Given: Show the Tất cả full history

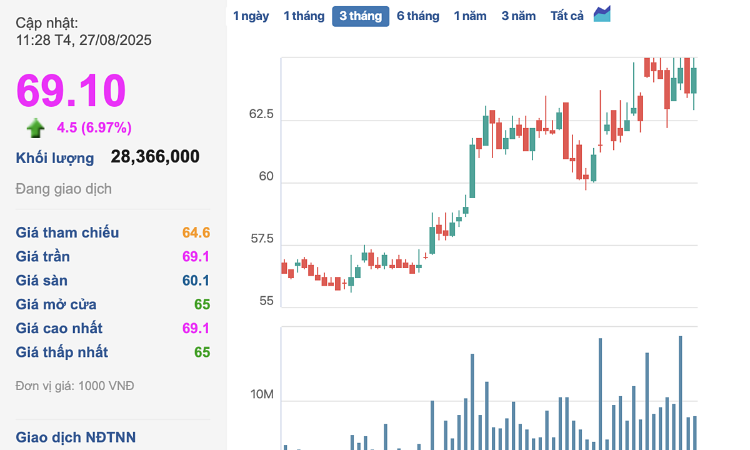Looking at the screenshot, I should tap(567, 16).
